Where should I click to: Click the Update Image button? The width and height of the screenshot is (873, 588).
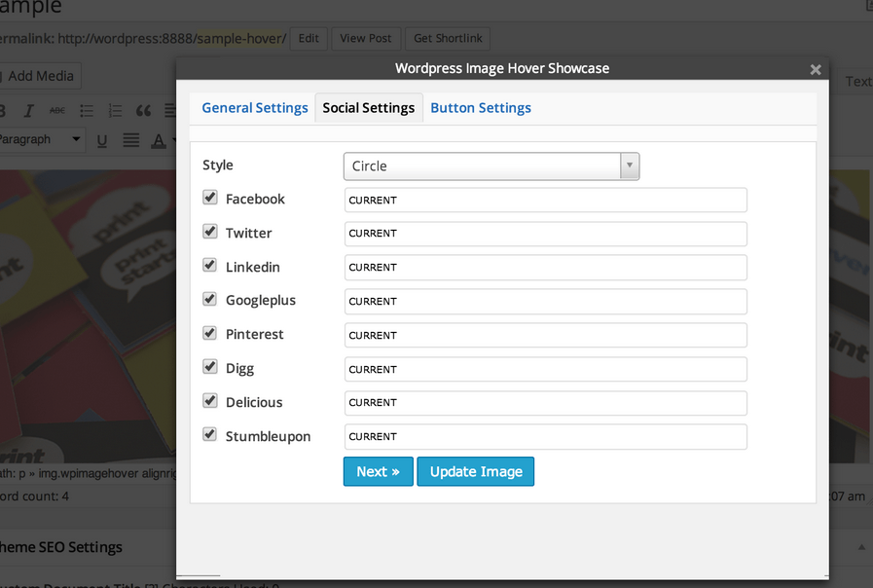pos(476,471)
